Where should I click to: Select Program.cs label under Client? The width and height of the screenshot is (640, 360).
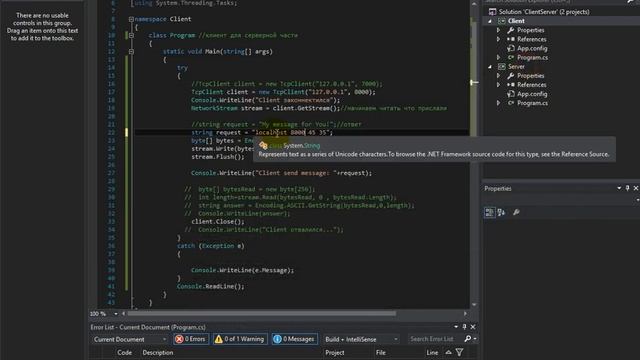pyautogui.click(x=532, y=58)
